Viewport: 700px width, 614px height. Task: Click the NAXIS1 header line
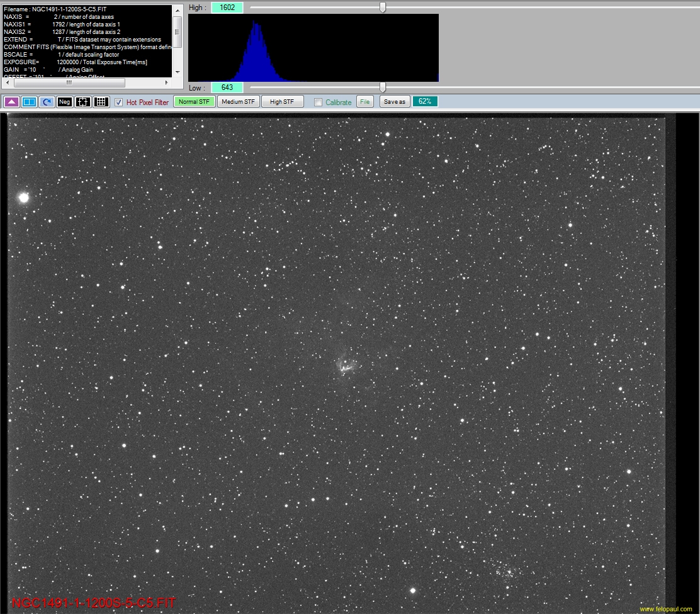[62, 24]
